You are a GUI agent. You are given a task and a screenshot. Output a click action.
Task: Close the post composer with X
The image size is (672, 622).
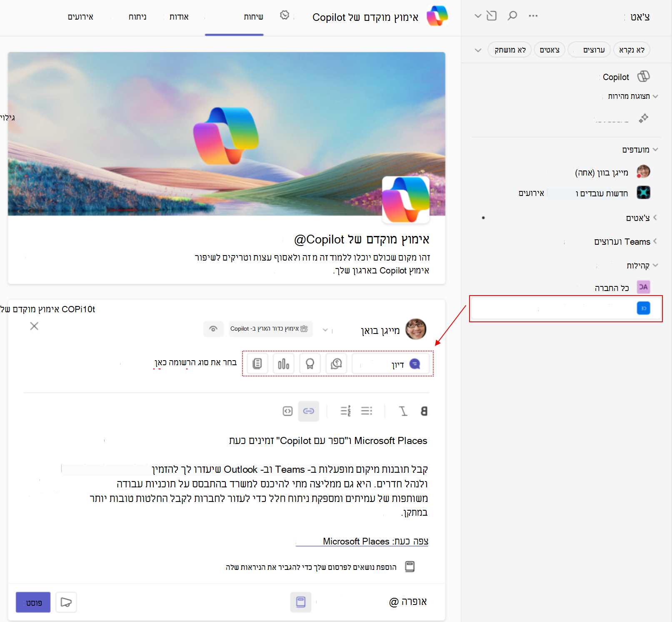click(34, 326)
